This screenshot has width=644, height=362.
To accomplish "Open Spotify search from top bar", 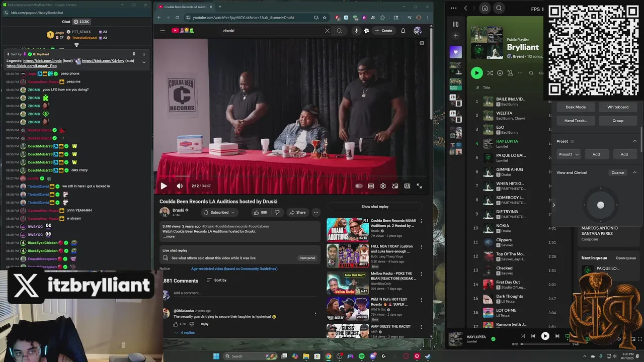I will point(499,8).
